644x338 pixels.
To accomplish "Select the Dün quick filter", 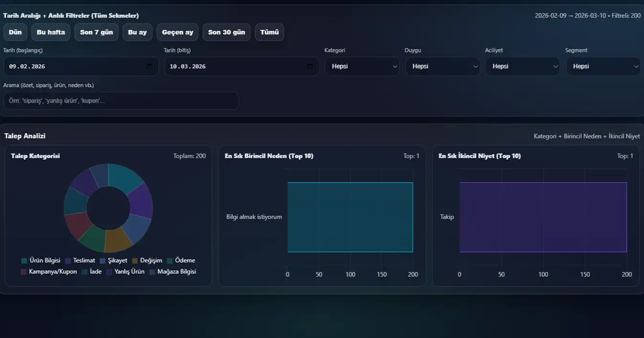I will [x=15, y=32].
